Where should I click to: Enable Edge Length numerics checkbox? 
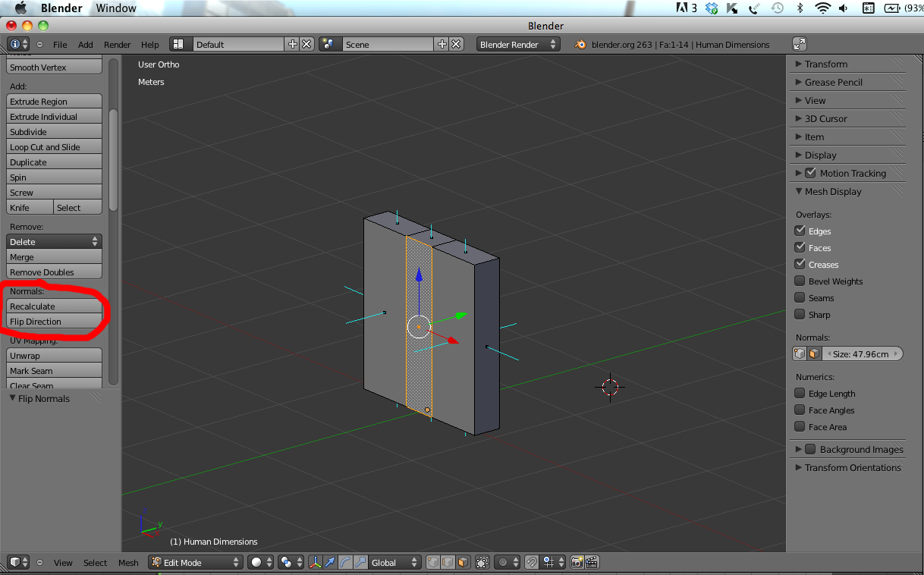tap(800, 393)
